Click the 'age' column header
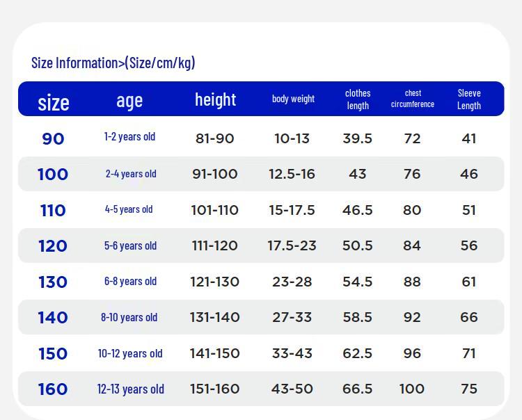 pos(129,101)
